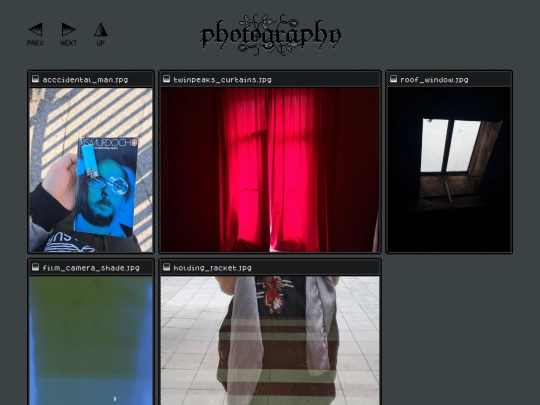This screenshot has height=405, width=540.
Task: Open the red twinpeaks curtains photo
Action: [270, 170]
